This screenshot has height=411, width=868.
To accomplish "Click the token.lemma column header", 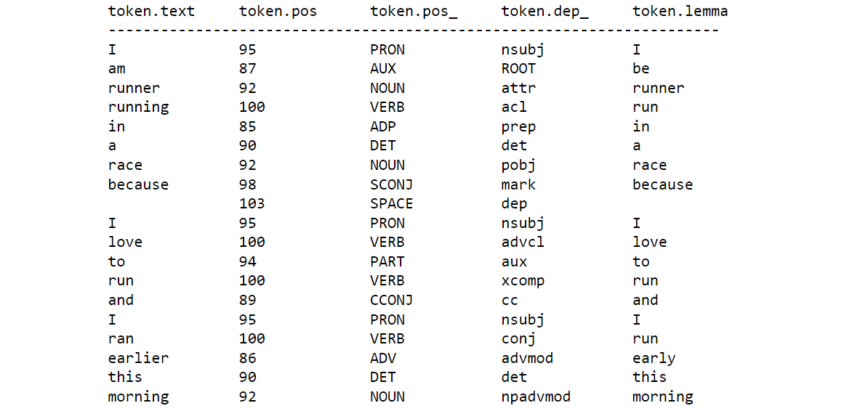I will pyautogui.click(x=680, y=11).
